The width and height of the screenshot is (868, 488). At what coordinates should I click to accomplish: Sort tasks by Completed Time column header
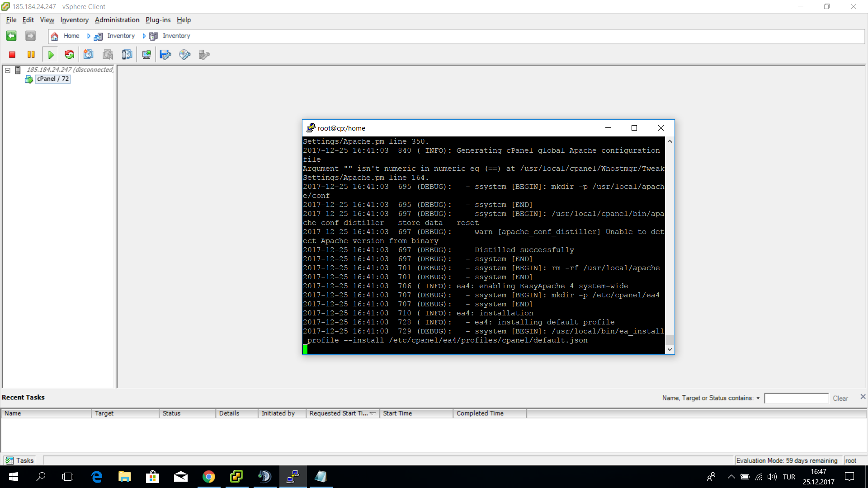point(490,413)
